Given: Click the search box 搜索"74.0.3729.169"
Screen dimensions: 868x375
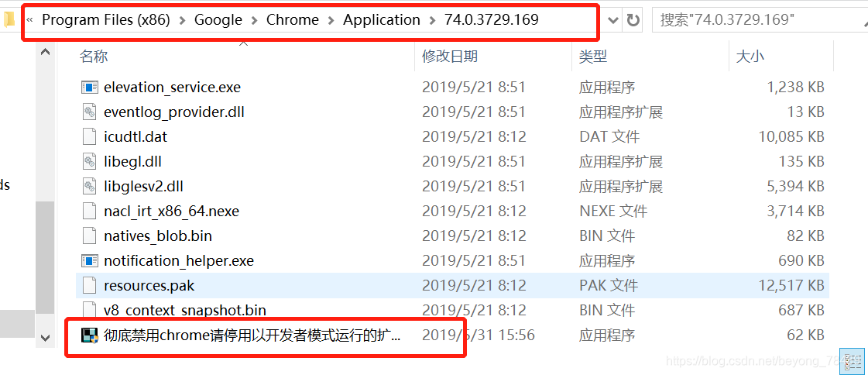Looking at the screenshot, I should [760, 20].
